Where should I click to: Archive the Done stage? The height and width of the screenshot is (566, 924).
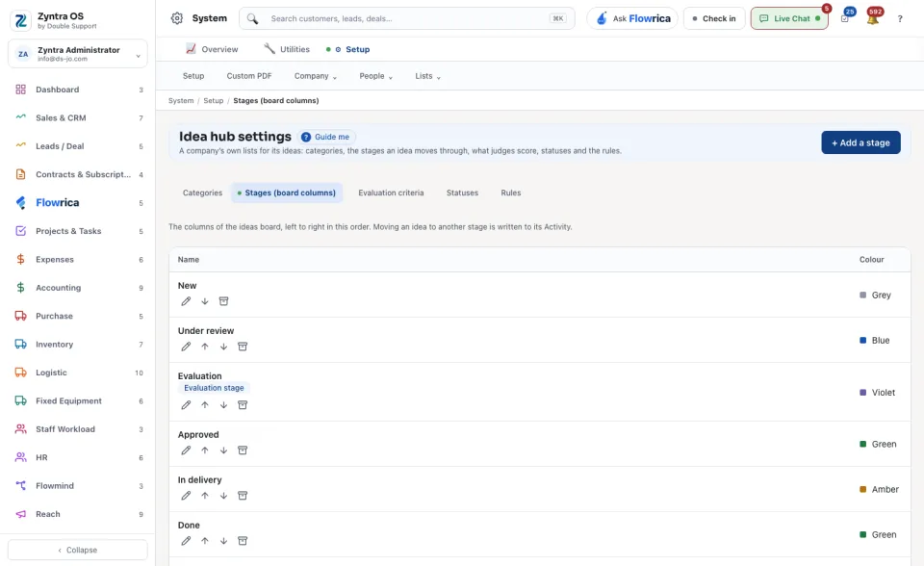pyautogui.click(x=243, y=541)
